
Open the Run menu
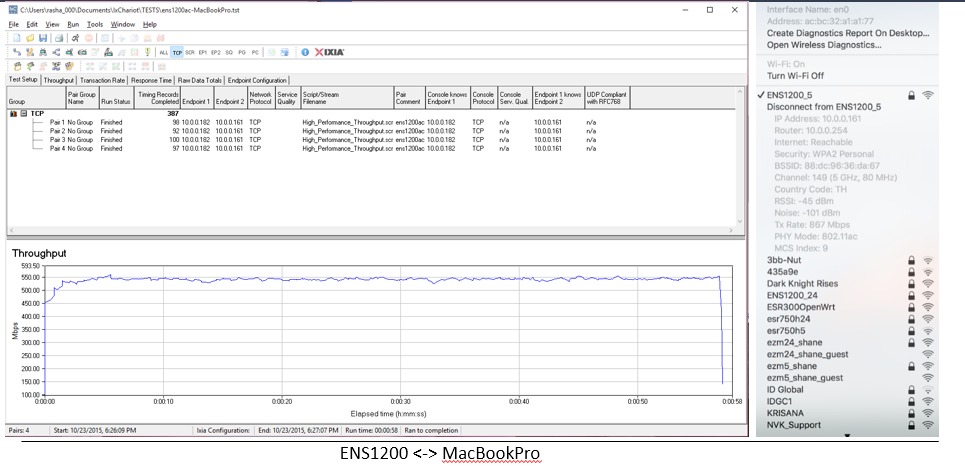point(73,25)
